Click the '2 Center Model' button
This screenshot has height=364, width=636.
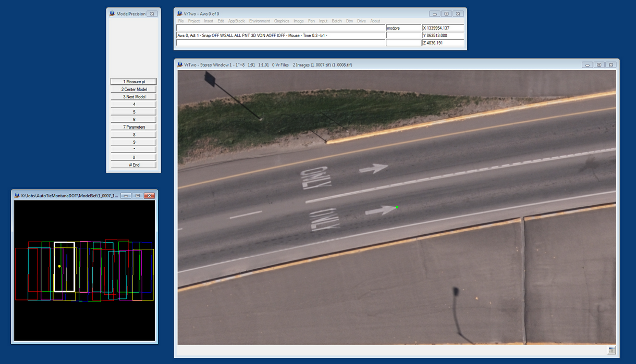[133, 90]
